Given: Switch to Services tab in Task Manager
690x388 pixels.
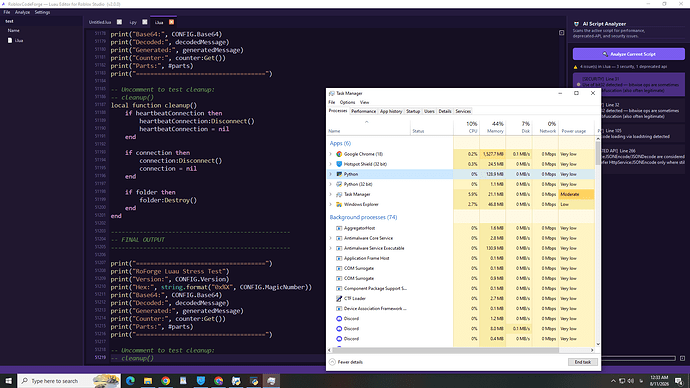Looking at the screenshot, I should 463,111.
